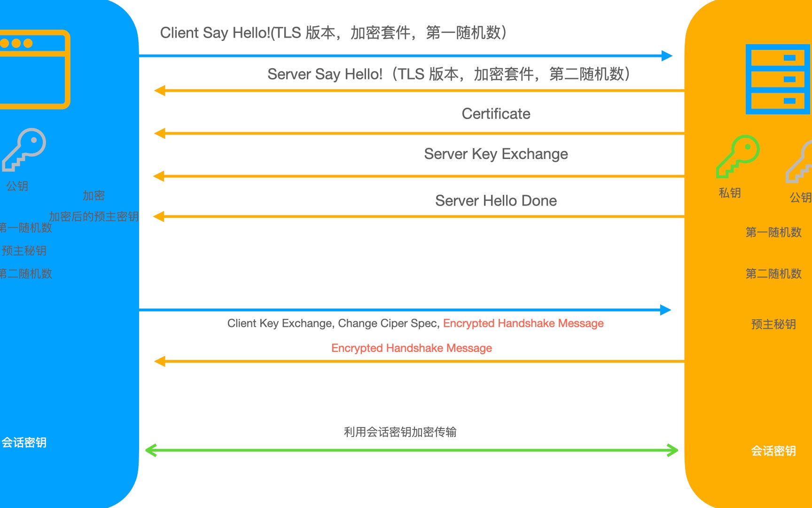Click the '加密' label on client panel
The image size is (812, 508).
point(94,196)
